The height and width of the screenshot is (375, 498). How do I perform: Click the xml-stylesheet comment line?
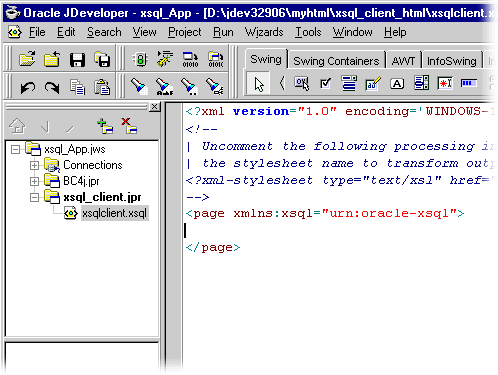coord(340,180)
